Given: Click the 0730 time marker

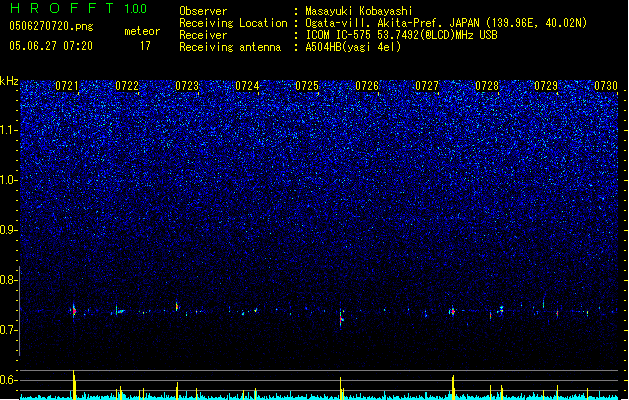Looking at the screenshot, I should (606, 86).
